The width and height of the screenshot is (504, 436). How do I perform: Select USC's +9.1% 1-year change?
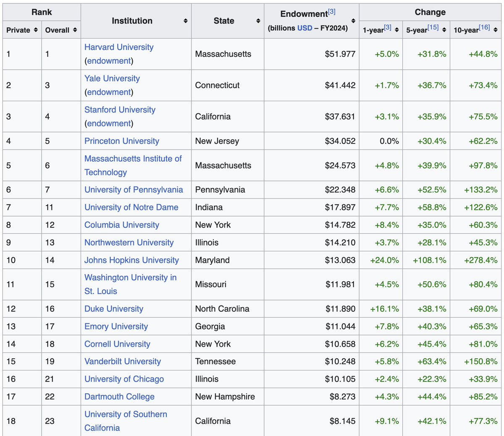click(381, 421)
